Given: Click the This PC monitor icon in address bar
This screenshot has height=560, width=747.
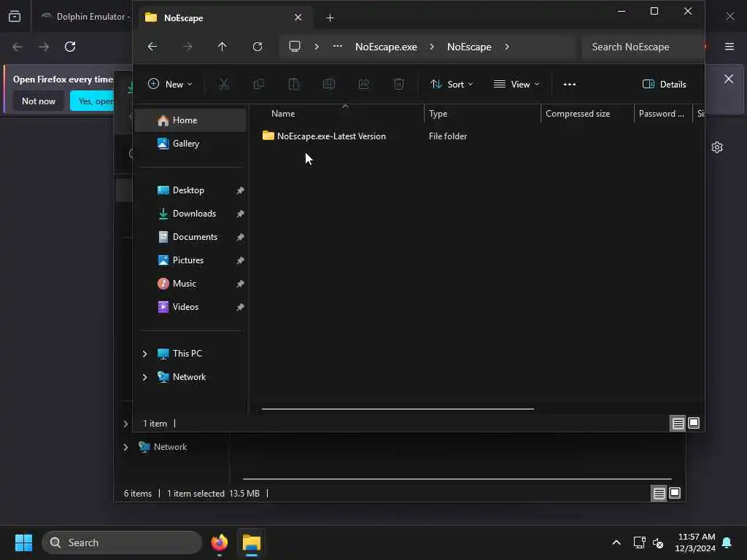Looking at the screenshot, I should pos(295,47).
